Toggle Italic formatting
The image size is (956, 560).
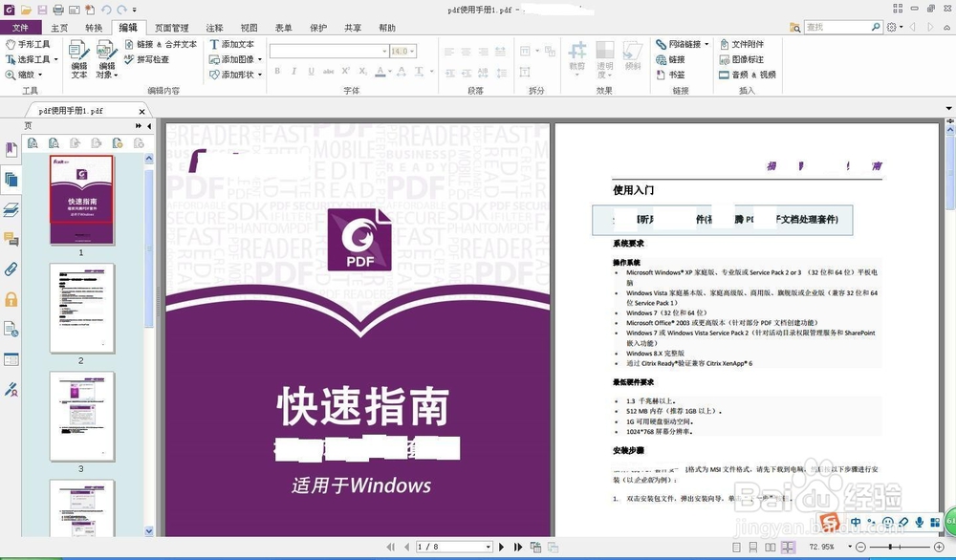point(293,72)
